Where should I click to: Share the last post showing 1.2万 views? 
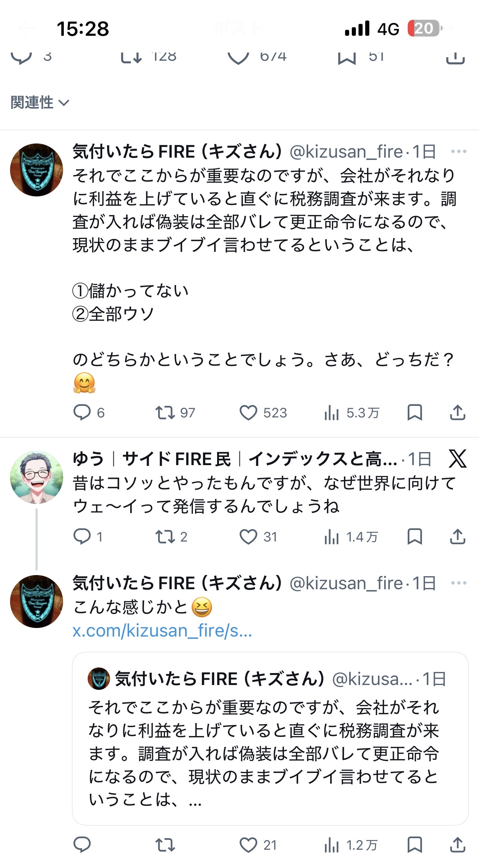click(x=457, y=845)
